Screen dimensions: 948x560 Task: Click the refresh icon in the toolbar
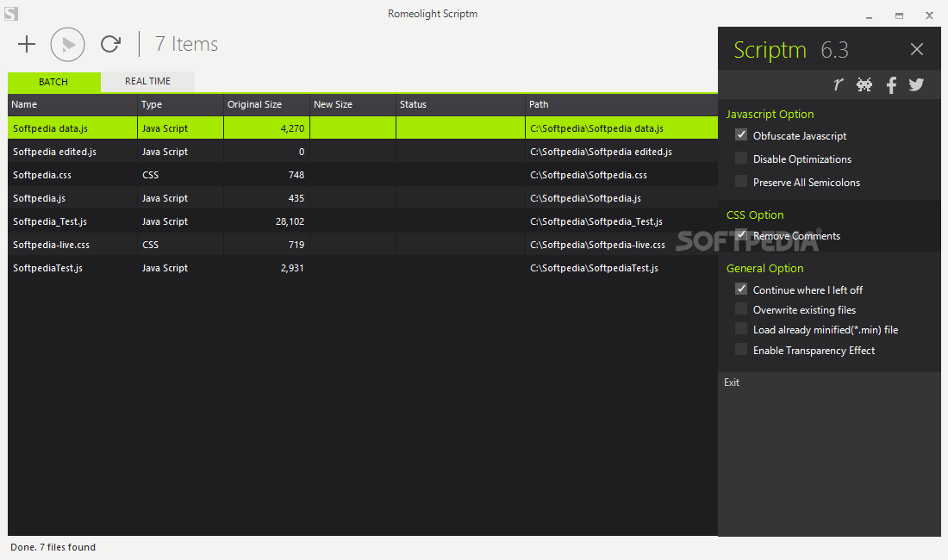(x=110, y=44)
